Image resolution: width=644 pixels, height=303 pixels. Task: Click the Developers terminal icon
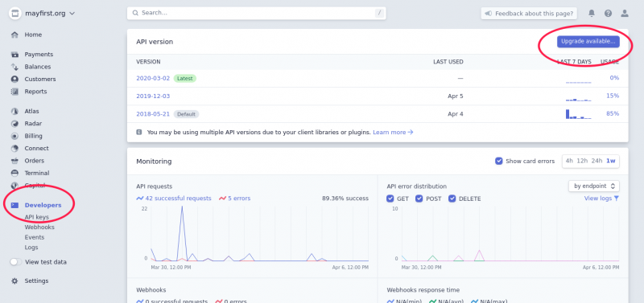(14, 205)
